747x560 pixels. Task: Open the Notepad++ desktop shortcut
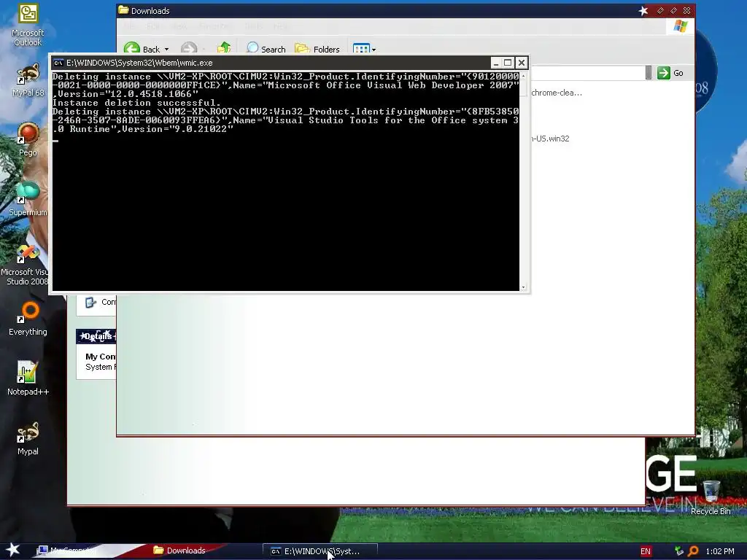pos(28,378)
